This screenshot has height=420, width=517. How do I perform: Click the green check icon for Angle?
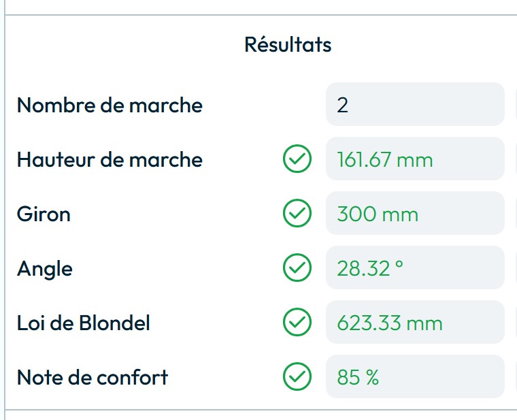(x=297, y=268)
